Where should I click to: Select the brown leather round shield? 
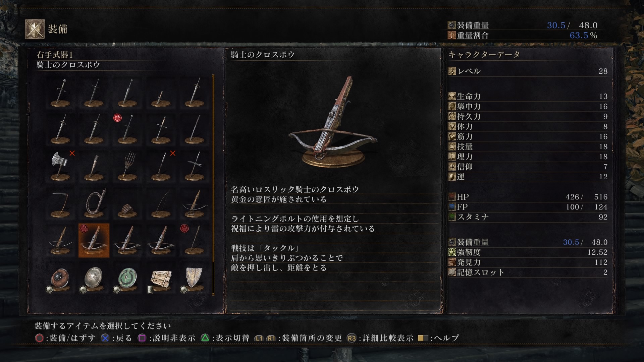point(60,279)
